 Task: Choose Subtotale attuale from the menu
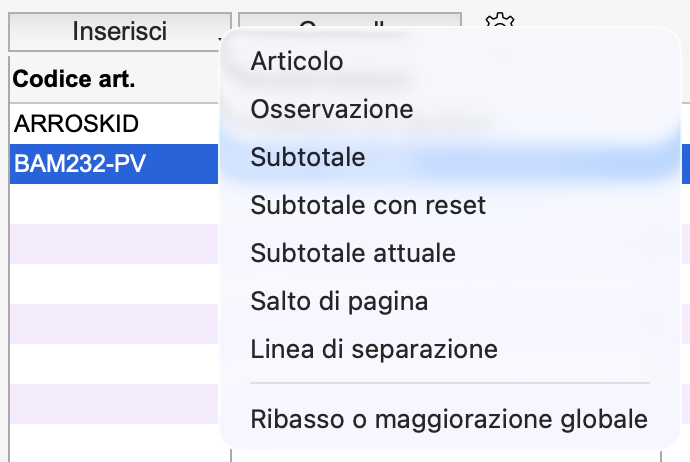point(353,253)
